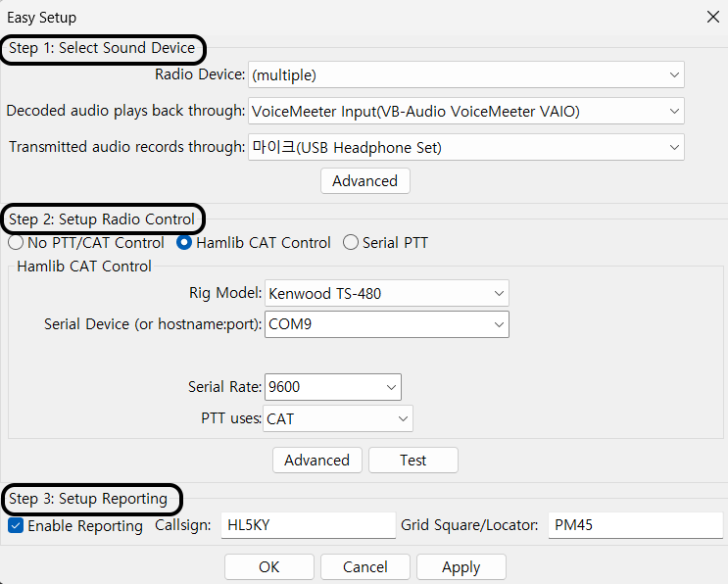Click the Cancel button

click(x=365, y=567)
